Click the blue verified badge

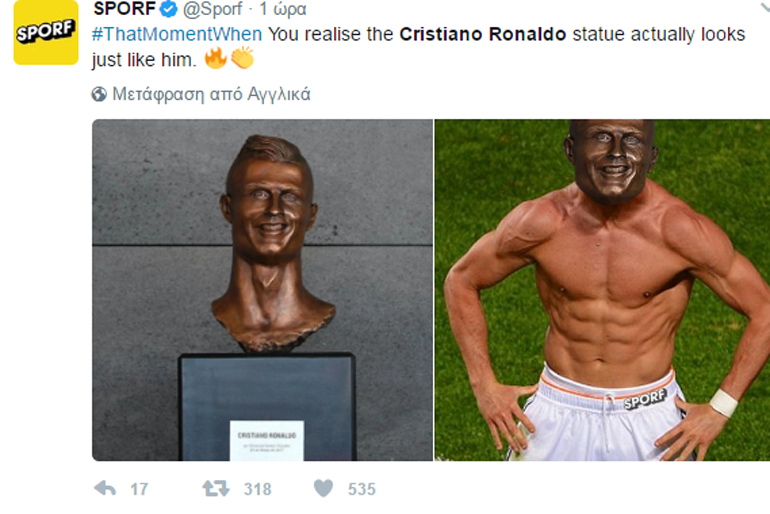pyautogui.click(x=169, y=10)
